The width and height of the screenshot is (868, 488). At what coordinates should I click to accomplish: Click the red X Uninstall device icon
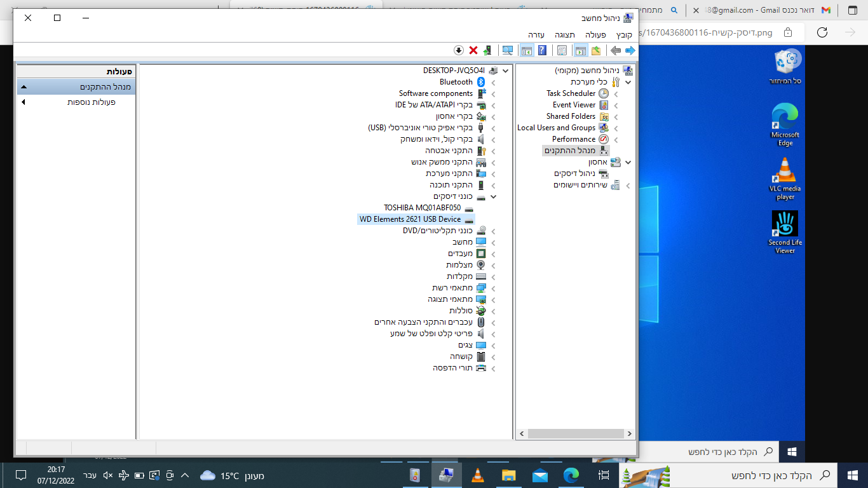473,50
